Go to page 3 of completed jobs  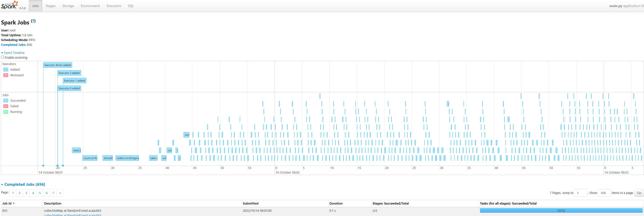click(x=26, y=193)
